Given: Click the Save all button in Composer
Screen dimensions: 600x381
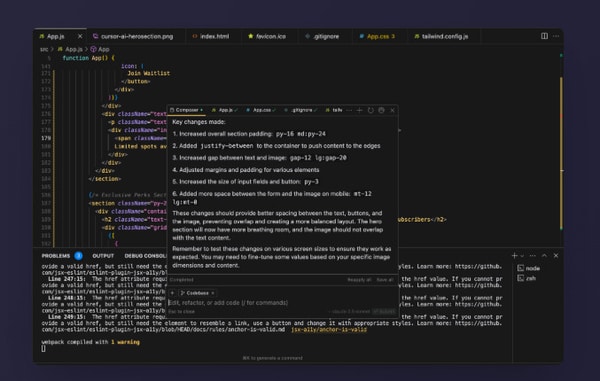Looking at the screenshot, I should click(385, 280).
